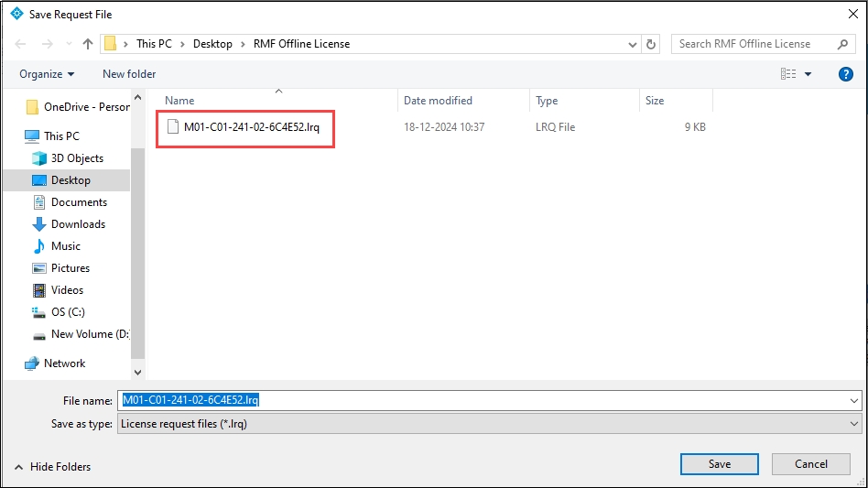
Task: Click the Up one level arrow
Action: pos(88,44)
